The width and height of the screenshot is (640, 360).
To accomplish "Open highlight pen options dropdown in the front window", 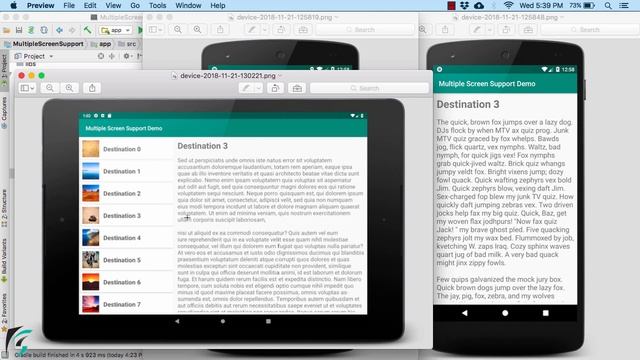I will click(258, 88).
